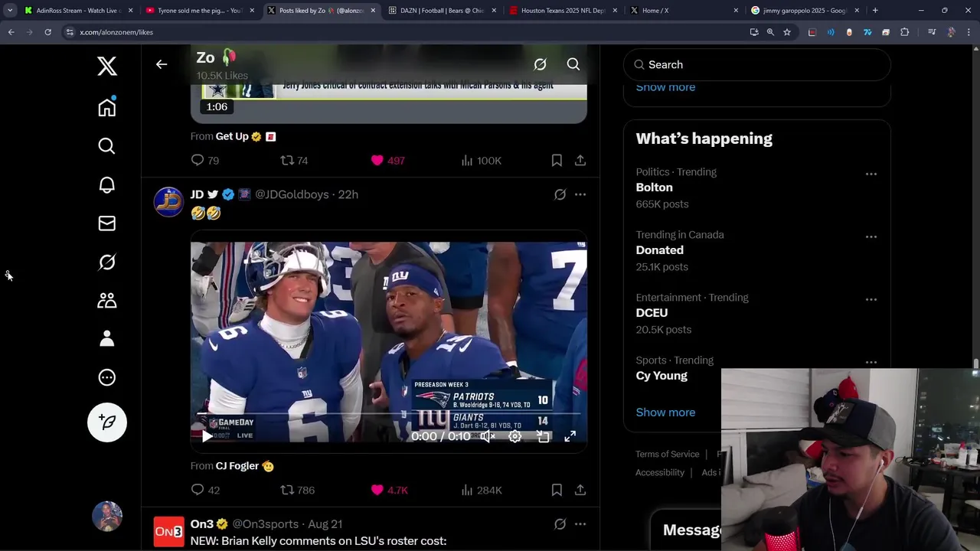Repost the Get Up post with 74 reposts
The width and height of the screenshot is (980, 551).
pos(294,160)
